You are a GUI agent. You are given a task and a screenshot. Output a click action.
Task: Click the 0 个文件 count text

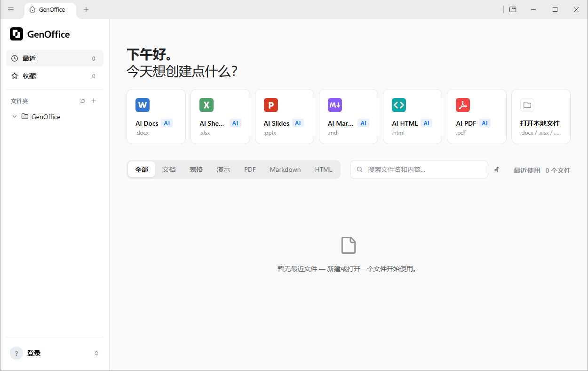point(558,170)
